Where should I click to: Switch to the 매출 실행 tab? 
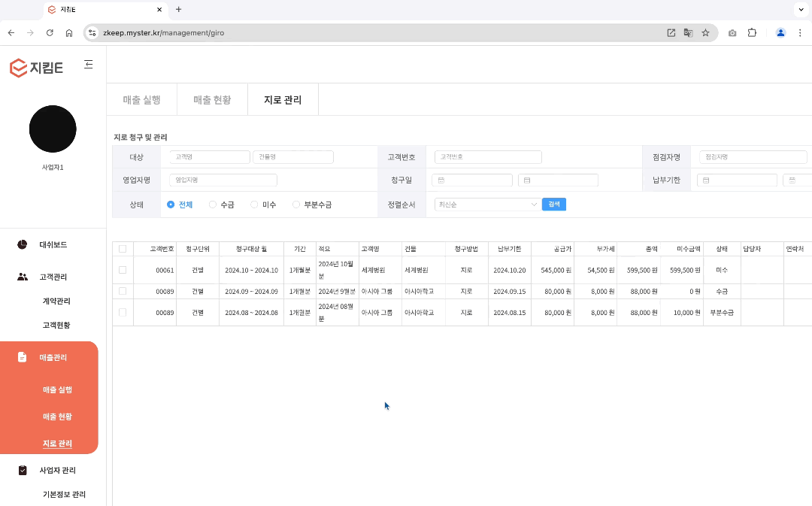click(141, 100)
